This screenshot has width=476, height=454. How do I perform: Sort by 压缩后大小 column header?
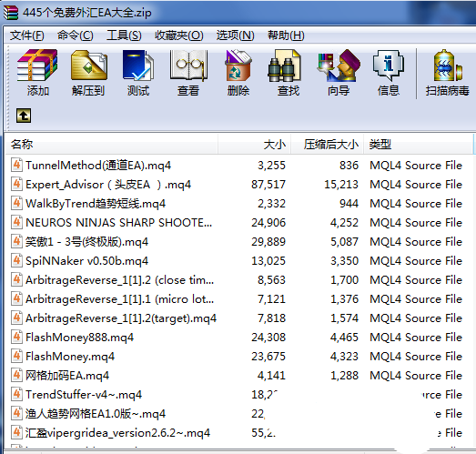coord(328,144)
